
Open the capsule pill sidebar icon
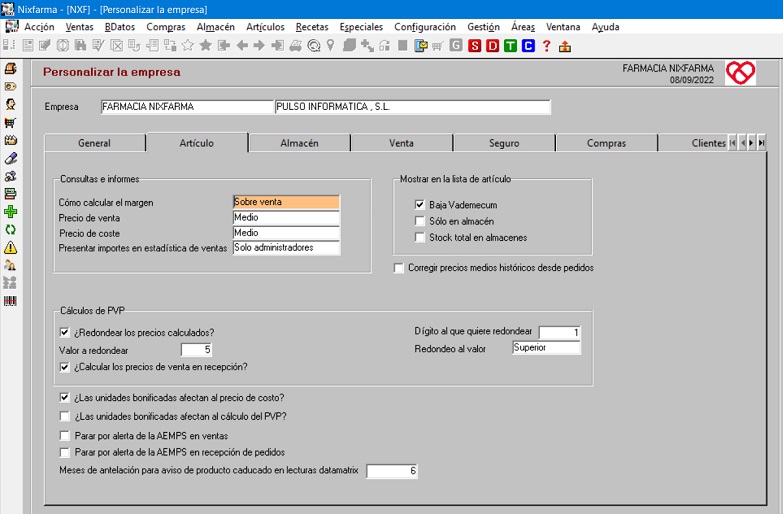(x=10, y=158)
